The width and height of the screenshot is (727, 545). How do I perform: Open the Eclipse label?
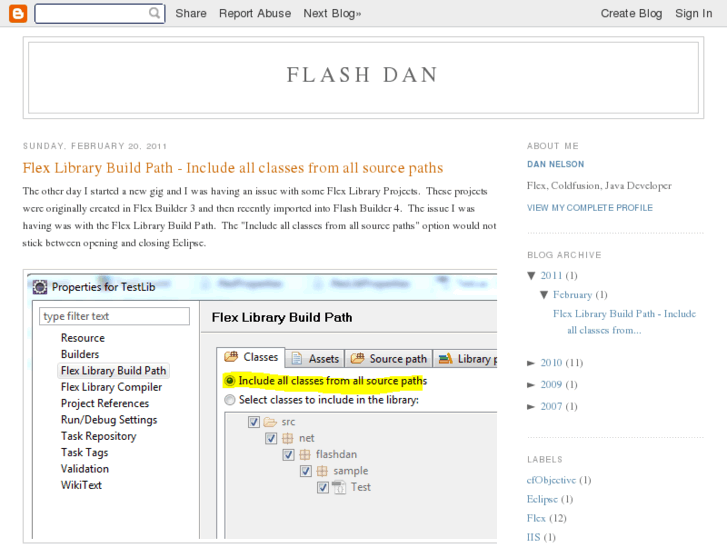pyautogui.click(x=542, y=499)
